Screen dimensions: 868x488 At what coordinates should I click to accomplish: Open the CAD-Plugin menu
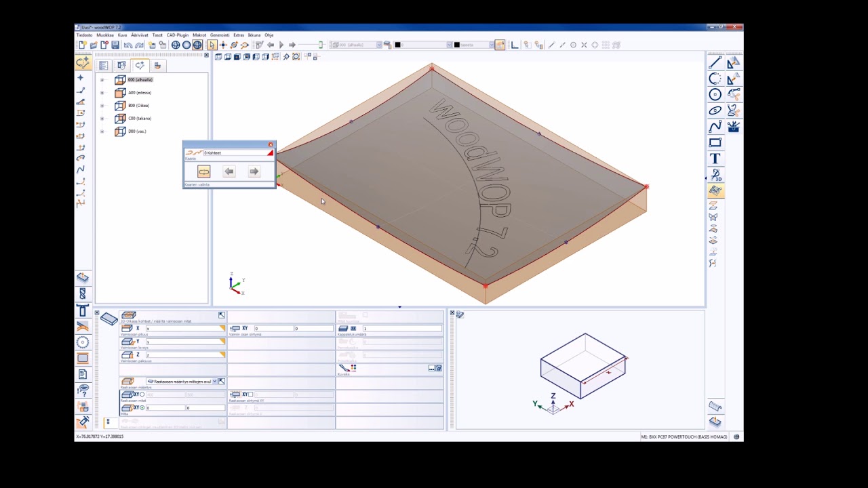pyautogui.click(x=178, y=35)
